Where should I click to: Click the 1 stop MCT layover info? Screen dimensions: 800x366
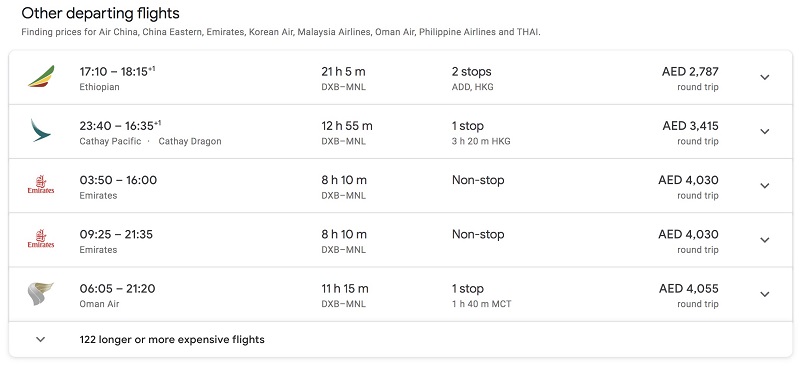(x=481, y=296)
